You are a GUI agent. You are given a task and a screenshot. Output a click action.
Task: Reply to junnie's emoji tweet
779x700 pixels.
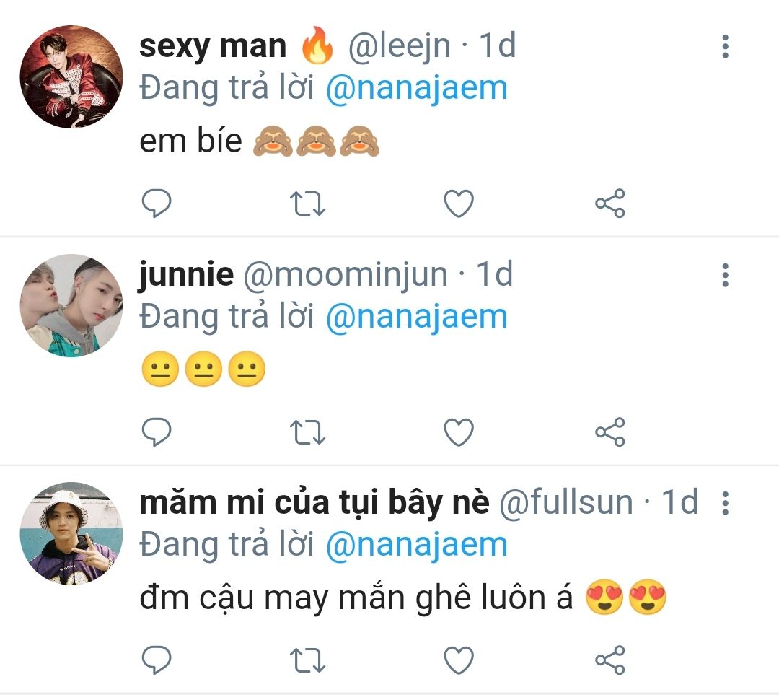pos(157,432)
